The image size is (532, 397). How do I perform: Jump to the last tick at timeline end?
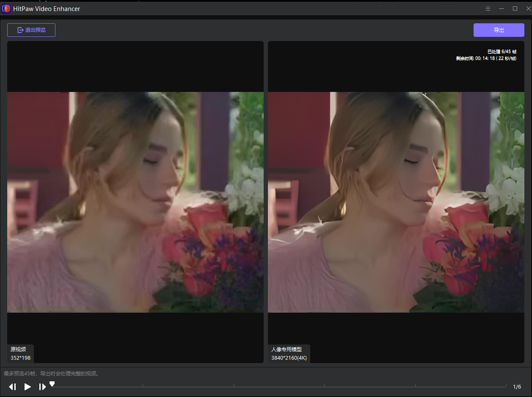point(506,386)
